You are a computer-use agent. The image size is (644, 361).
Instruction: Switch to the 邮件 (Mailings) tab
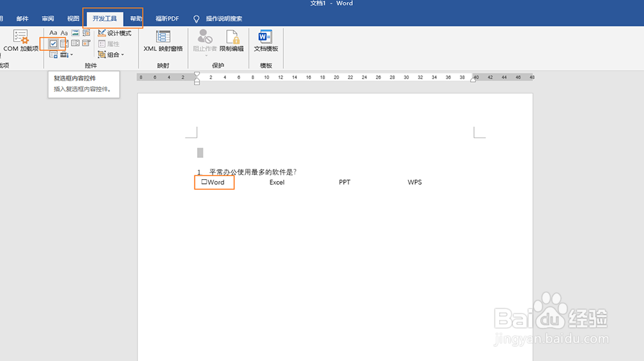pos(22,19)
